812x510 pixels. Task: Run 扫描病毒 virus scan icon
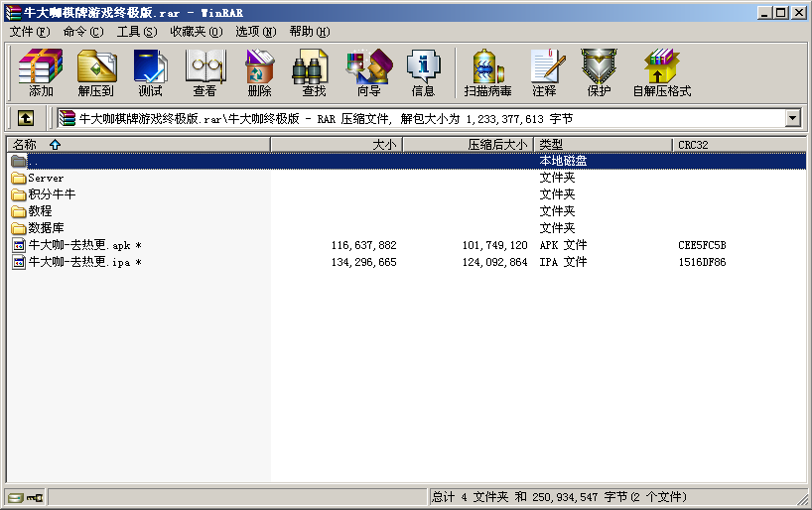coord(487,73)
